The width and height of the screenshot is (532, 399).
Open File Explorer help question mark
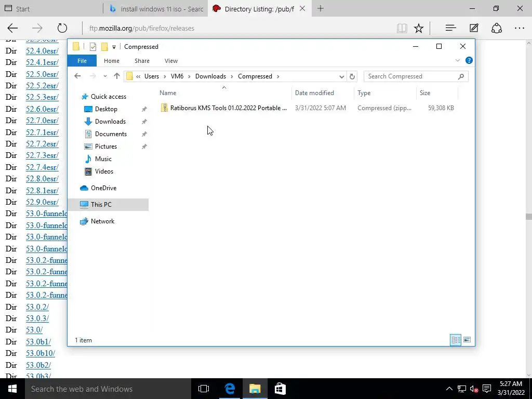(x=469, y=60)
